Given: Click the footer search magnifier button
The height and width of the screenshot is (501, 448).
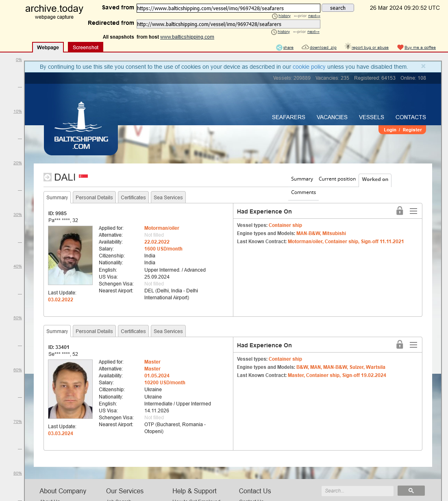Looking at the screenshot, I should point(411,491).
